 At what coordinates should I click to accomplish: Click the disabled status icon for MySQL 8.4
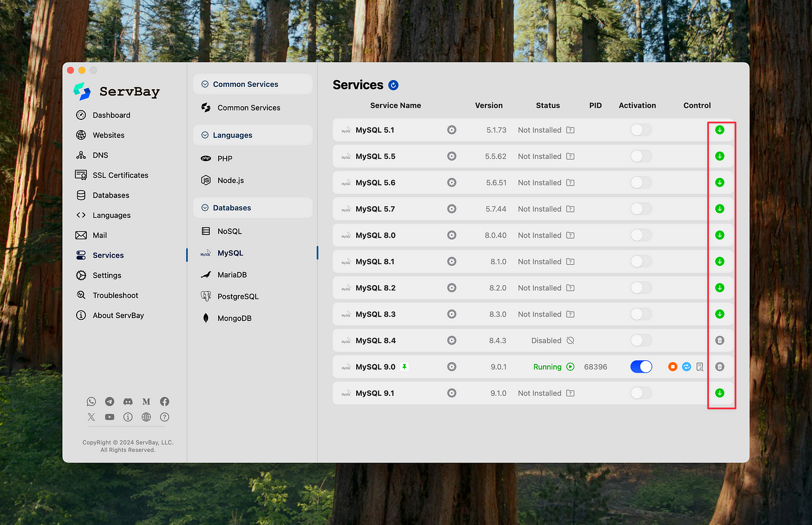point(570,341)
